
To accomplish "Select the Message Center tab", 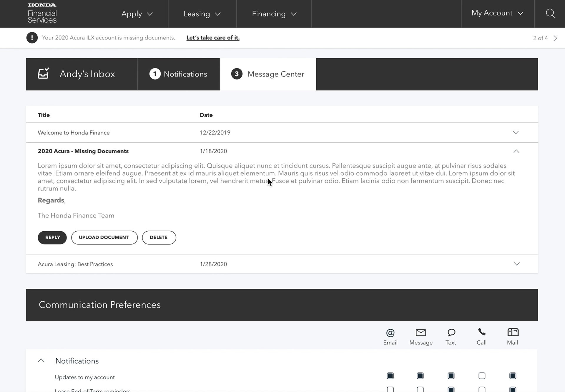I will pyautogui.click(x=268, y=74).
